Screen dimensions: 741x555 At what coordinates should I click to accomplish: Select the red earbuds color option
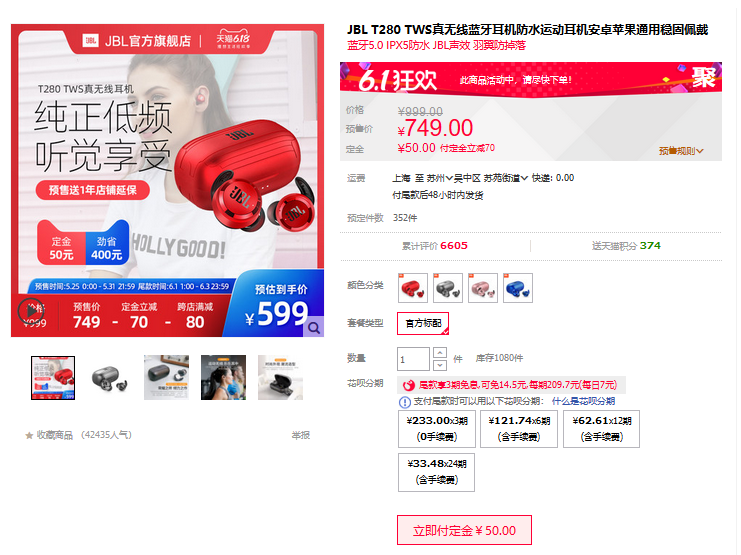(x=413, y=288)
